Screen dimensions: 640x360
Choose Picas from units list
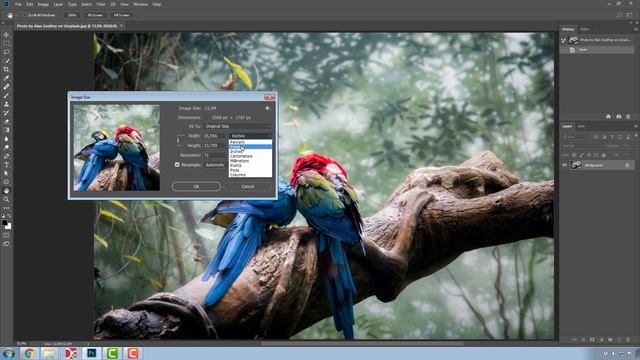click(250, 170)
